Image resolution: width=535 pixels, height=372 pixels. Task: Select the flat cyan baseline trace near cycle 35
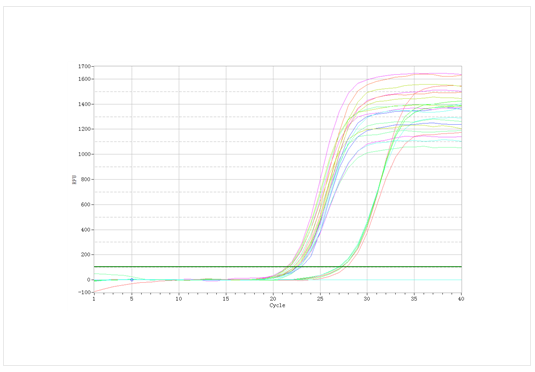[x=415, y=280]
